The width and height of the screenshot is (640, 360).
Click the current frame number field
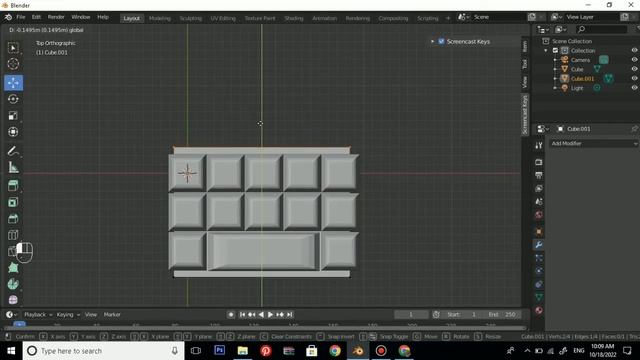pos(411,314)
